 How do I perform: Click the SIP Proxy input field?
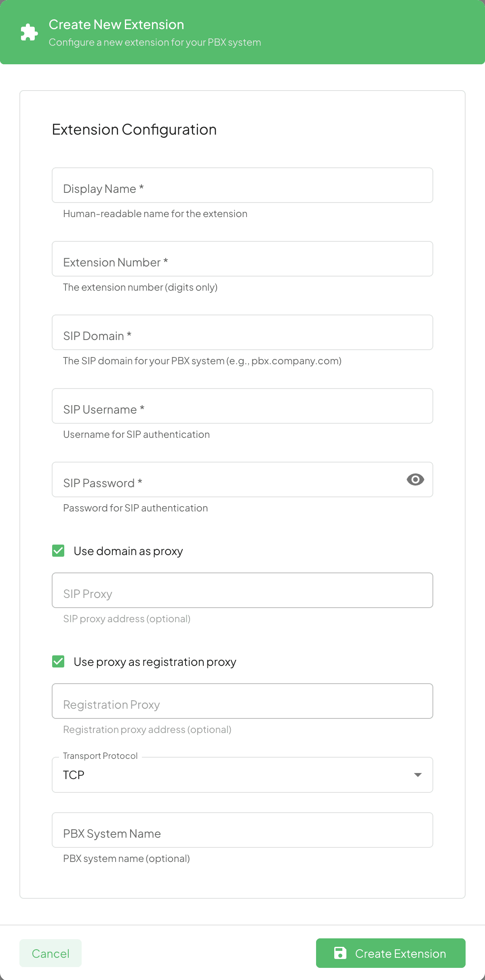tap(242, 590)
